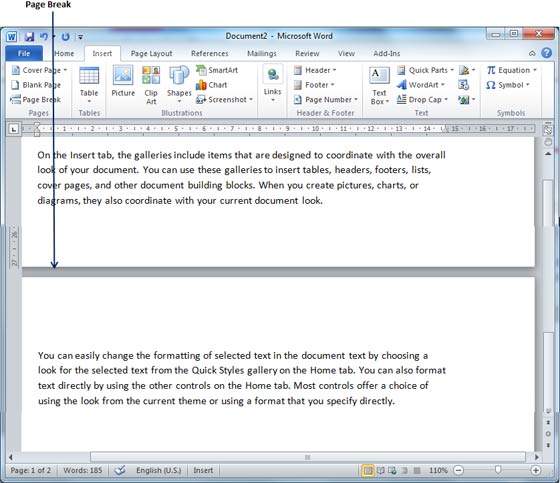Switch to the Page Layout tab

click(151, 54)
